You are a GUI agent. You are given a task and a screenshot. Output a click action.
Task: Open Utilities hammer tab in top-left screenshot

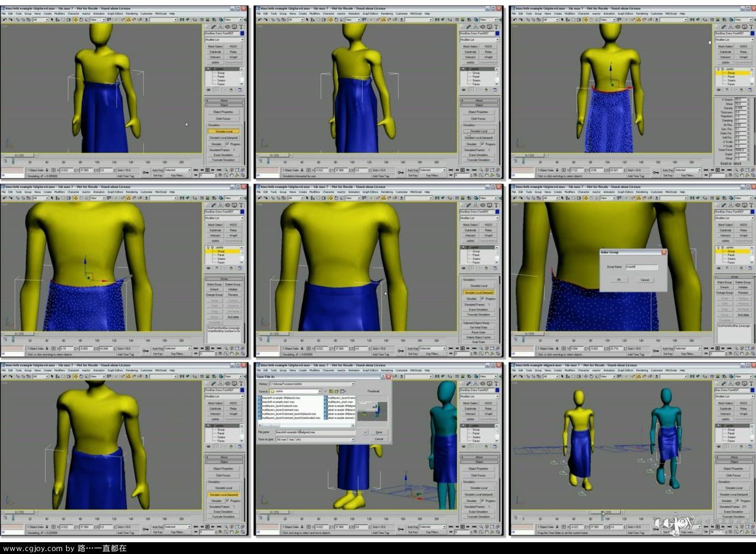pos(241,27)
